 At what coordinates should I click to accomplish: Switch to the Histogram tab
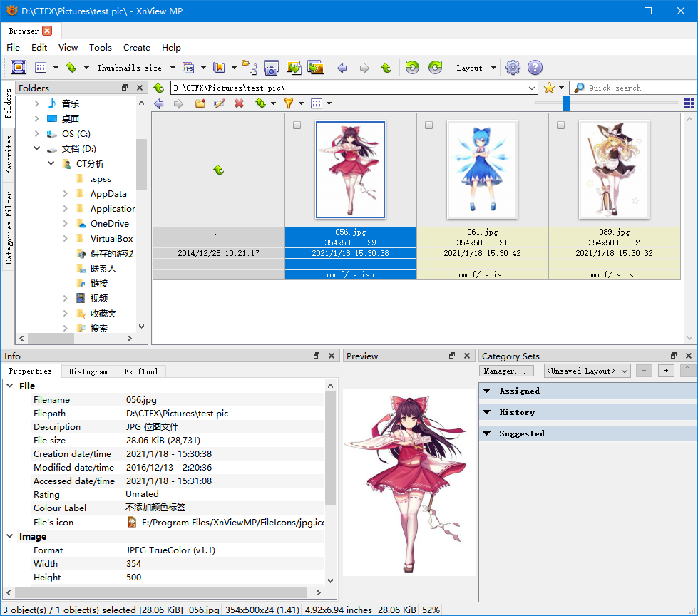point(88,371)
